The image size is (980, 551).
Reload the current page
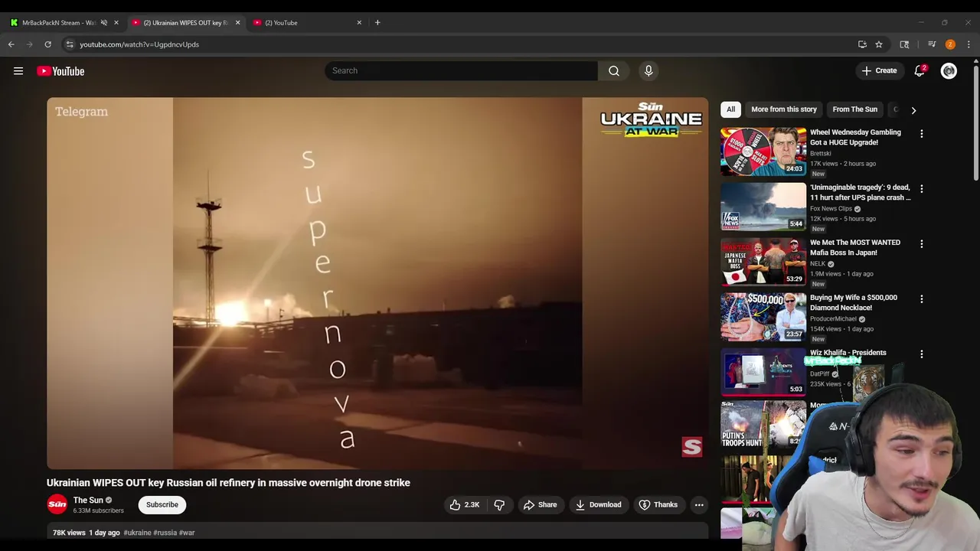coord(47,44)
